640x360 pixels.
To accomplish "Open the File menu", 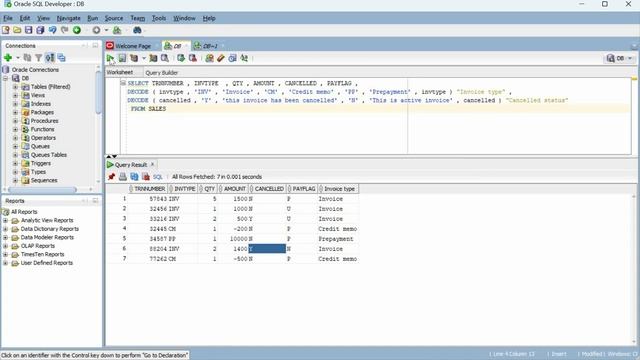I will [8, 18].
